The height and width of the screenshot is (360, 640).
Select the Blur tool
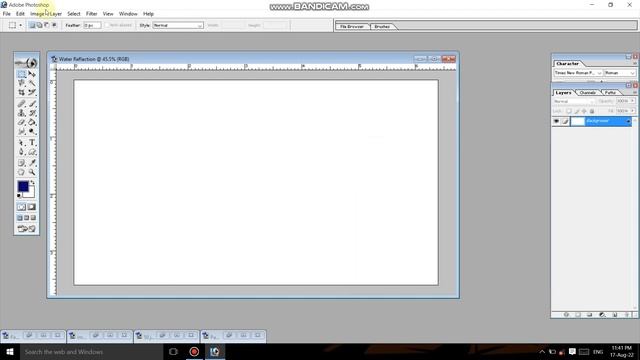click(21, 131)
